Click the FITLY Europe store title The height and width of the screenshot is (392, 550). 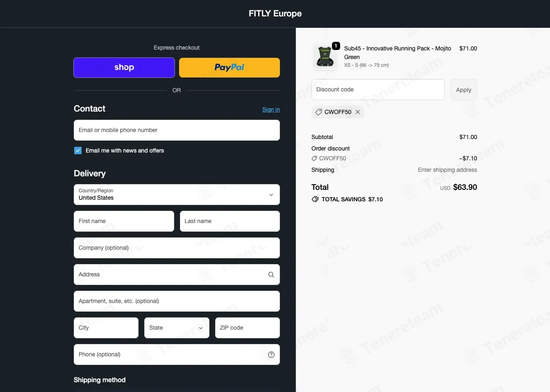(275, 14)
